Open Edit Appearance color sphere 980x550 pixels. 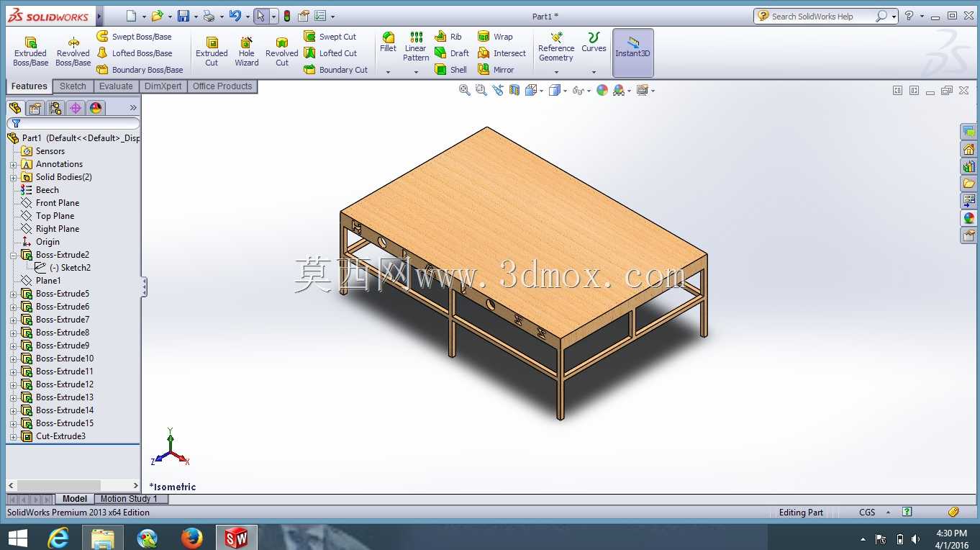pos(602,90)
